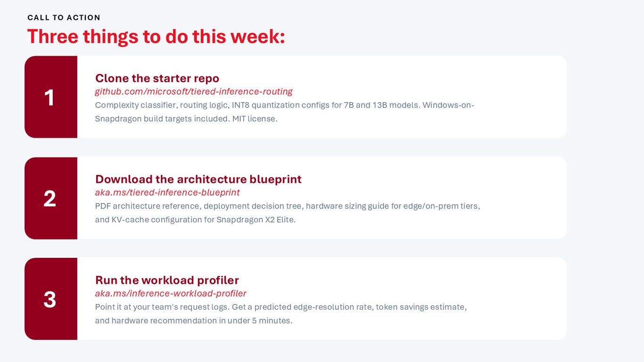Click the 'hardware recommendation in under 5 minutes' line
This screenshot has width=644, height=362.
[x=194, y=321]
